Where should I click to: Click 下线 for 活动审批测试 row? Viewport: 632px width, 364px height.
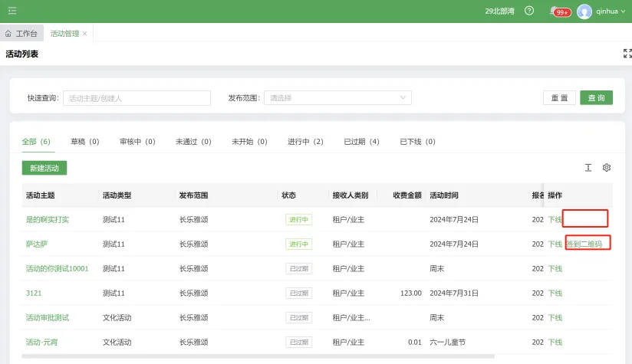[x=555, y=318]
